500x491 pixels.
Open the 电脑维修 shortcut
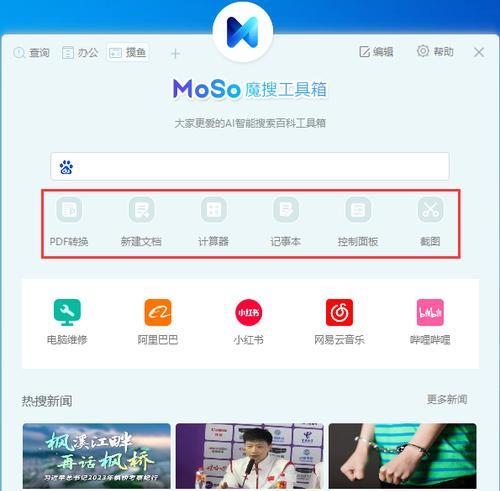67,312
